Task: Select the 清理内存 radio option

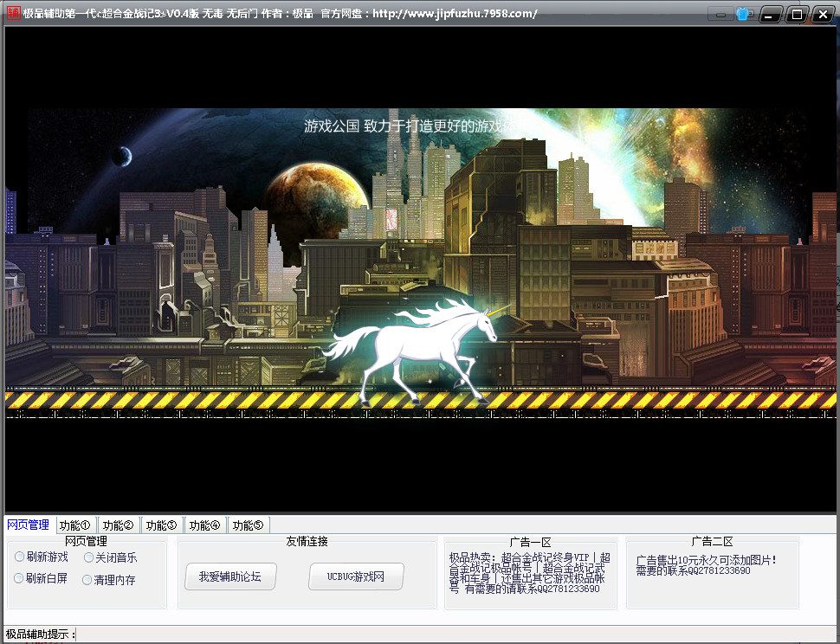Action: (87, 580)
